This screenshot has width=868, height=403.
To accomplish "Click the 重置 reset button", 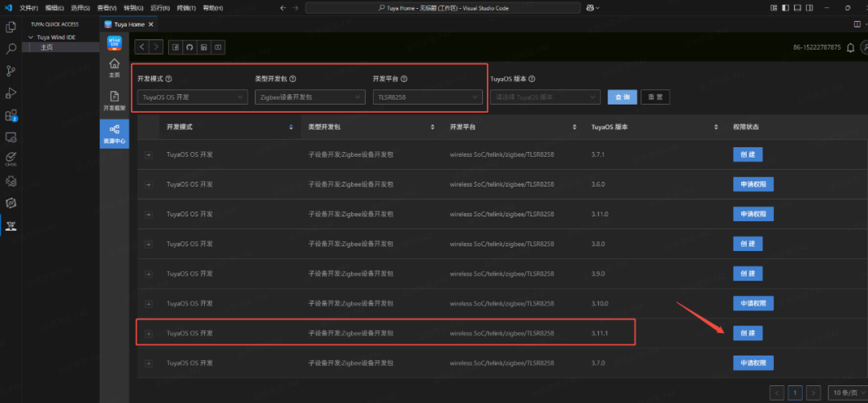I will click(656, 97).
